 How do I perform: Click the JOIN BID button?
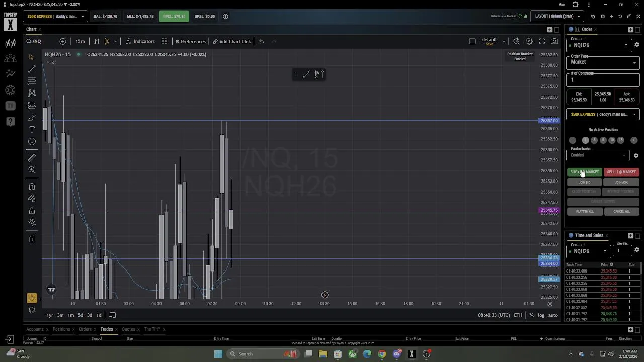[585, 182]
